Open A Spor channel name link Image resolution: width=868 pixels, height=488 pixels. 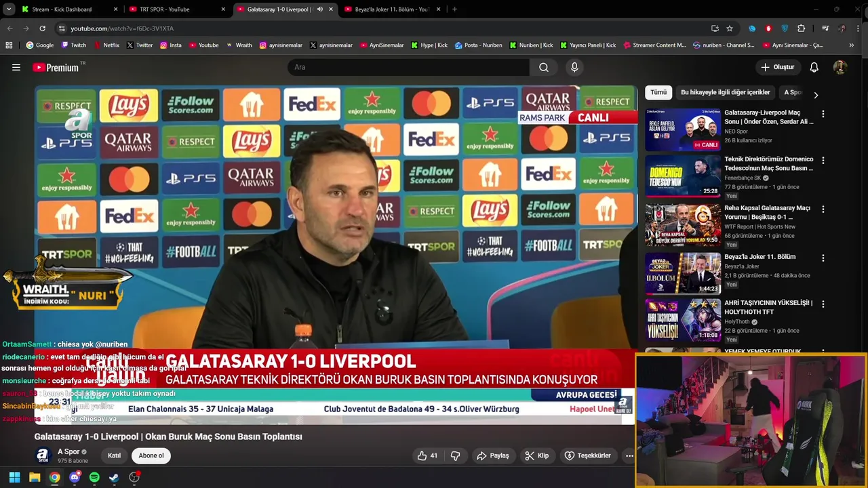(68, 451)
